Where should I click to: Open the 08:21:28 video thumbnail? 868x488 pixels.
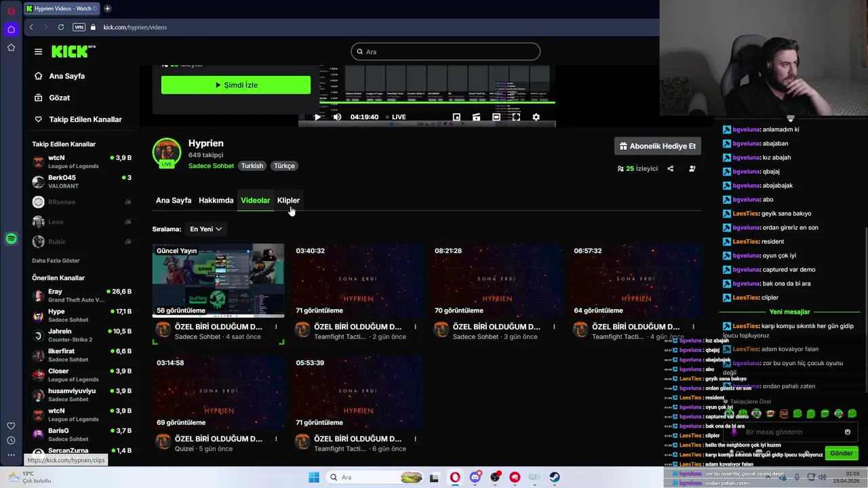coord(496,281)
